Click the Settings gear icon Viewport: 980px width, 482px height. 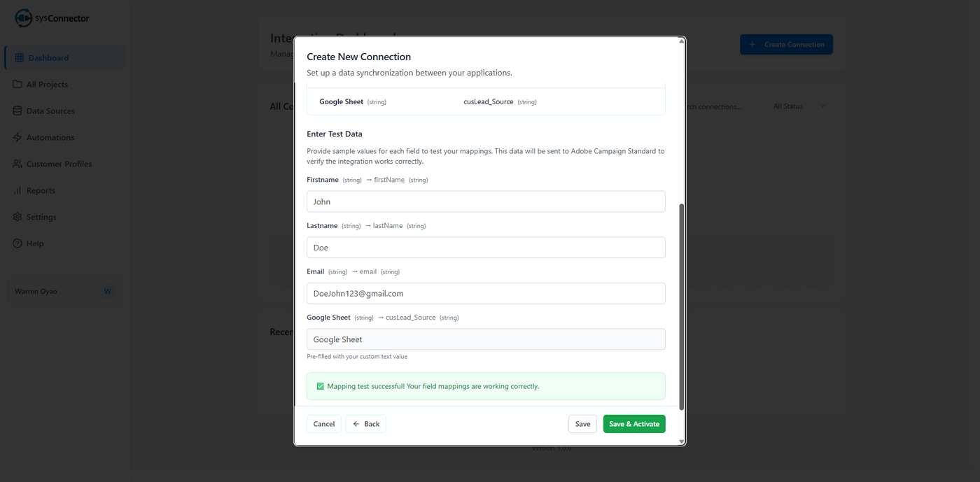[x=17, y=218]
